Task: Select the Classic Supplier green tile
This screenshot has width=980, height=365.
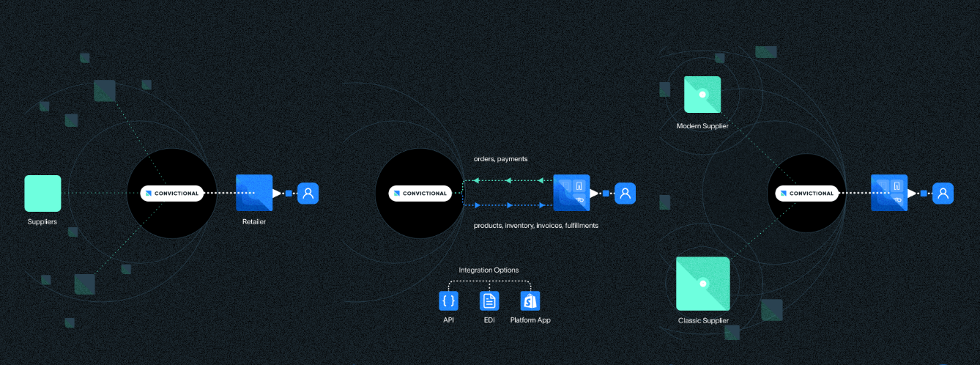Action: click(703, 283)
